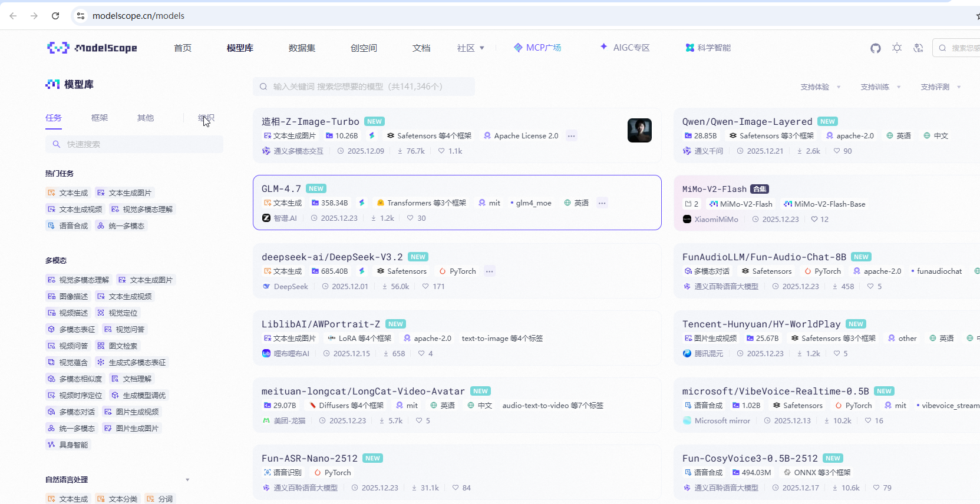The image size is (980, 504).
Task: Filter by 文档理解 tag
Action: point(131,379)
